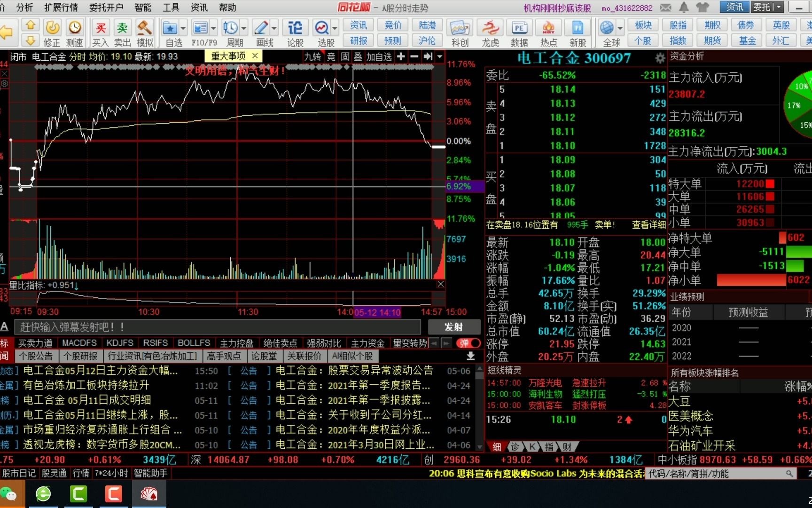The height and width of the screenshot is (508, 812).
Task: Open the 全球 global markets globe icon
Action: [x=607, y=28]
